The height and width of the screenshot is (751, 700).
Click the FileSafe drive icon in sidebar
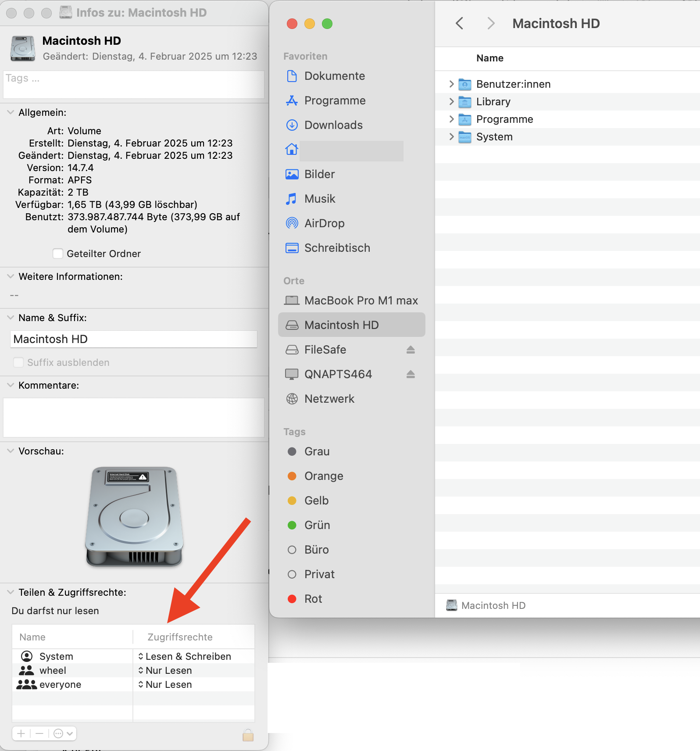(292, 350)
